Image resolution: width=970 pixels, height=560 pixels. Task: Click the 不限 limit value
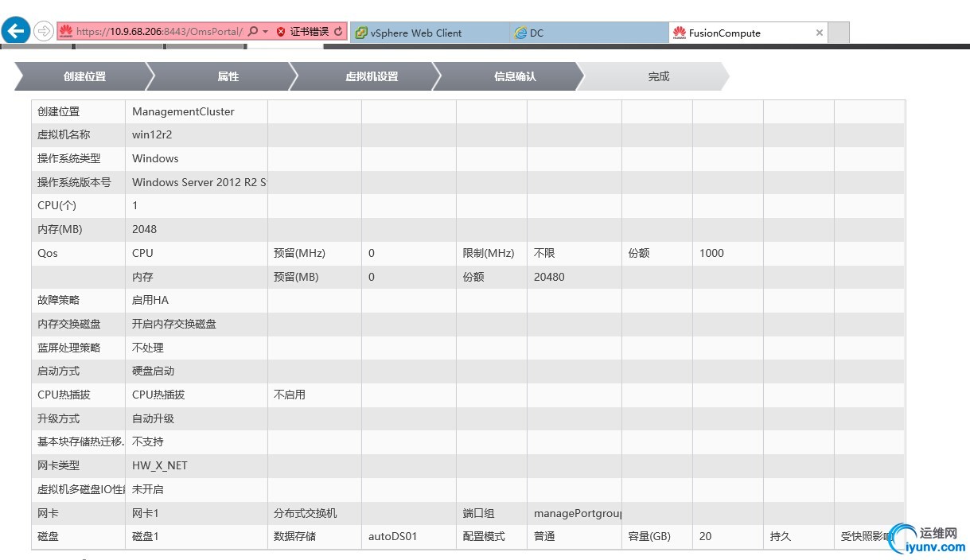[x=544, y=253]
